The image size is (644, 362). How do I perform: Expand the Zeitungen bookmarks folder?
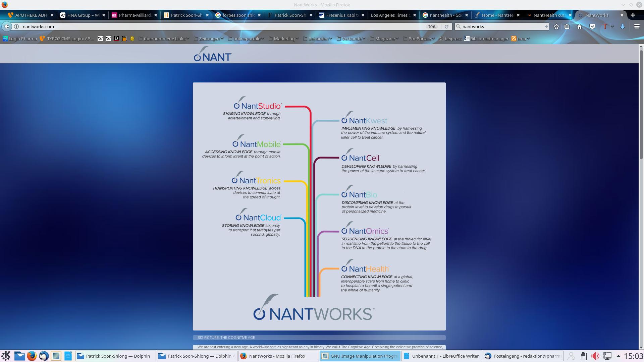[x=209, y=39]
